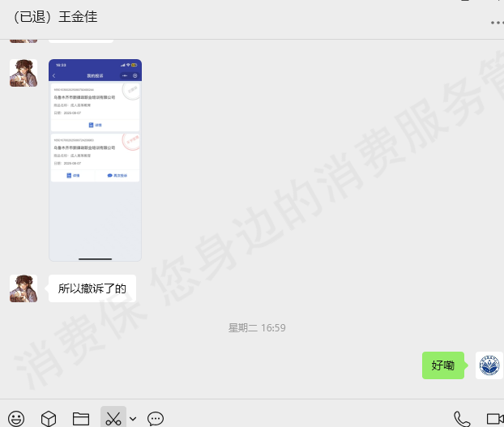Select the 所以撤诉了的 message bubble
This screenshot has width=504, height=427.
point(92,288)
